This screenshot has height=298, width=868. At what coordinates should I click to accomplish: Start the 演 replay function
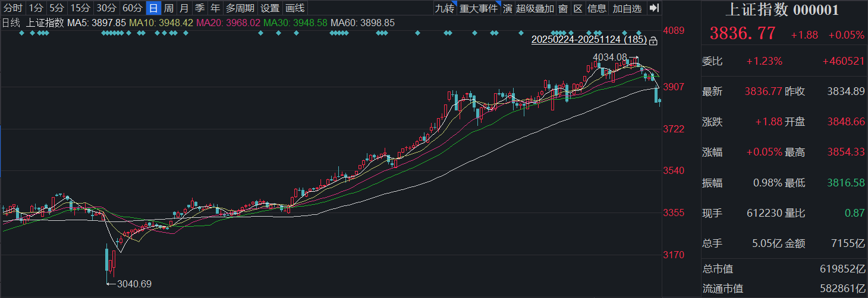click(507, 8)
